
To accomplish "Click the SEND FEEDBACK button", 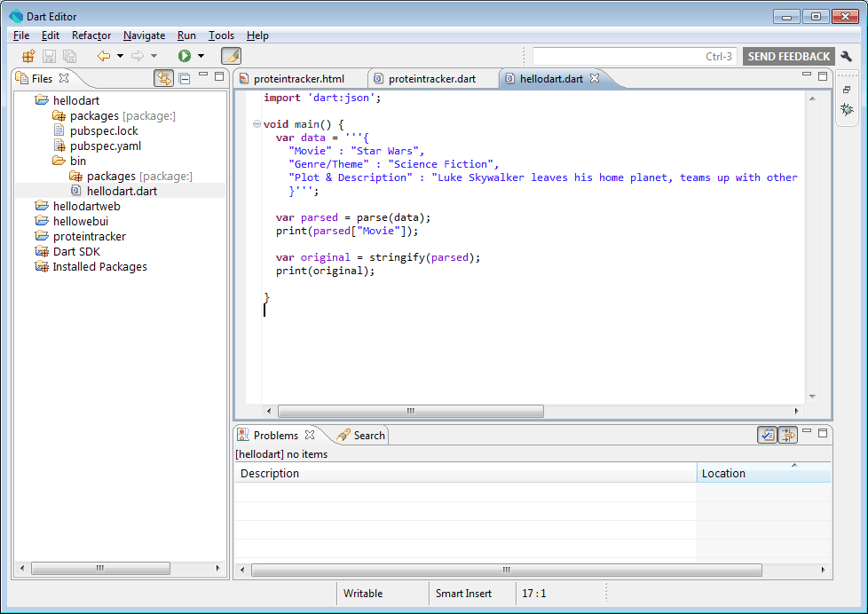I will [x=788, y=56].
